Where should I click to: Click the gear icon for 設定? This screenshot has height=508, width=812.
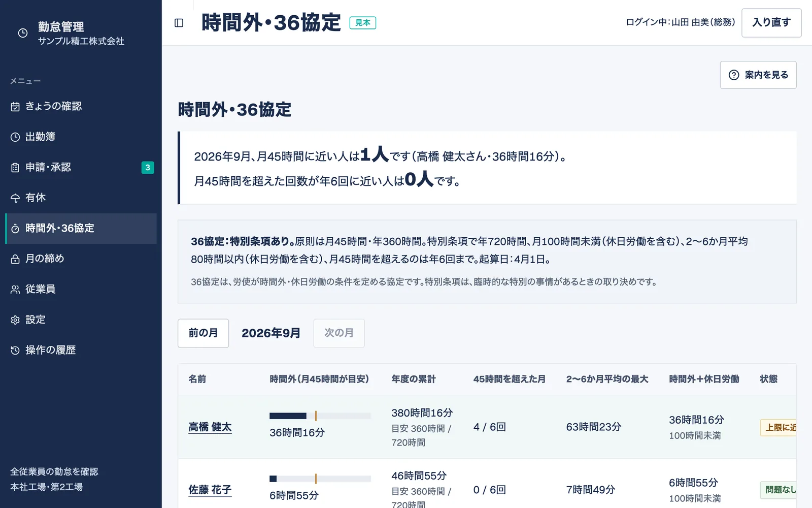pyautogui.click(x=15, y=320)
